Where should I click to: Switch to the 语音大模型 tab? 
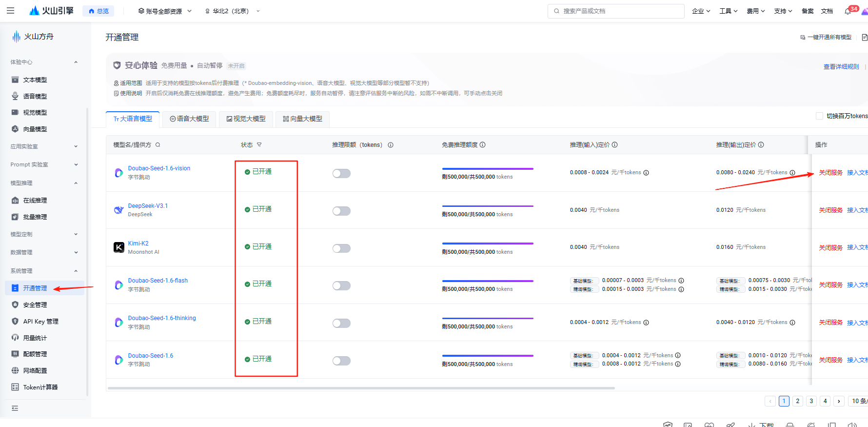[189, 119]
